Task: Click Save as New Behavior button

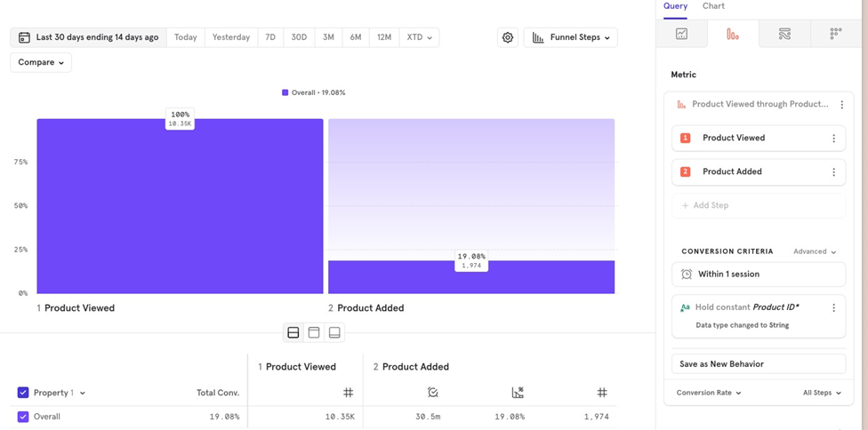Action: pyautogui.click(x=758, y=364)
